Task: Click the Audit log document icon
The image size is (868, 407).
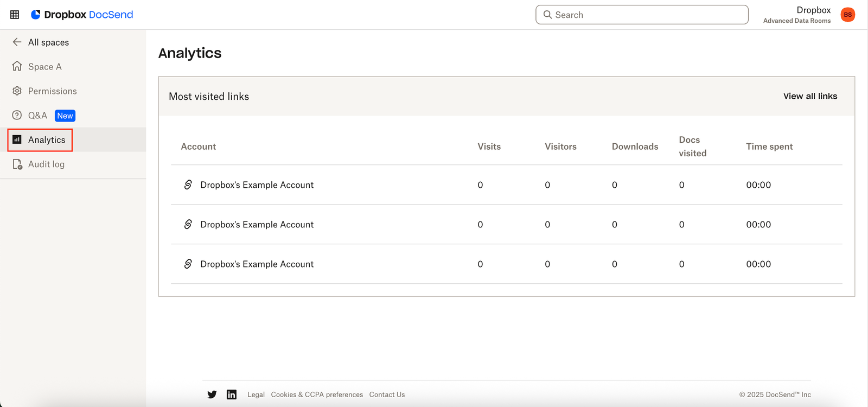Action: pos(17,164)
